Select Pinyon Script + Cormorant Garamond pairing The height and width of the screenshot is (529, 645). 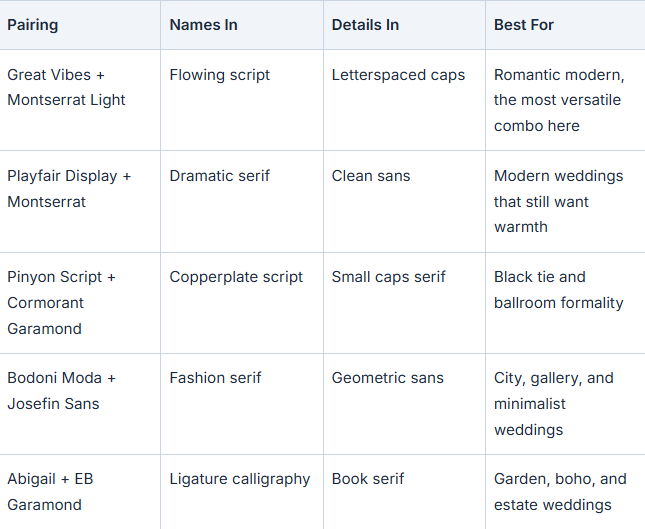pyautogui.click(x=80, y=303)
